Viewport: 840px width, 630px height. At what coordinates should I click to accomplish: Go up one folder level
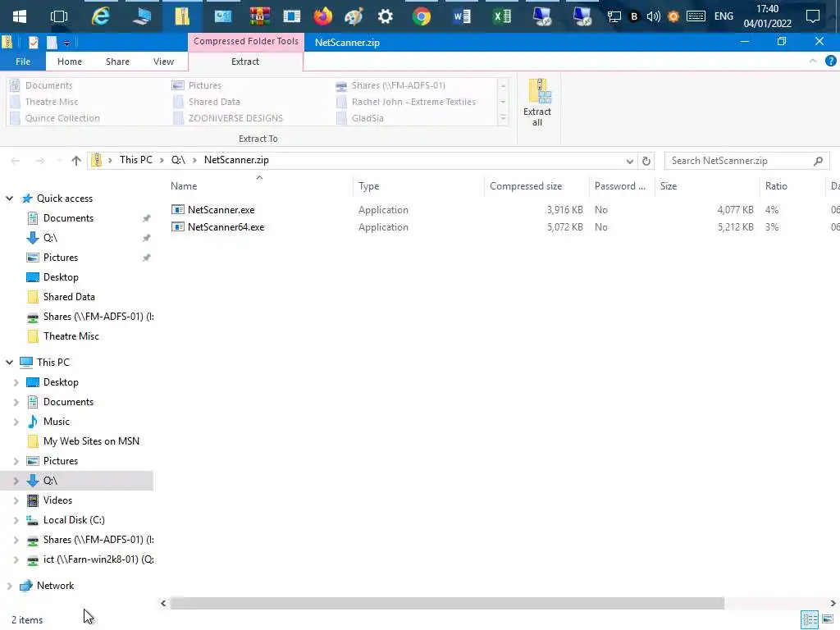click(x=76, y=160)
